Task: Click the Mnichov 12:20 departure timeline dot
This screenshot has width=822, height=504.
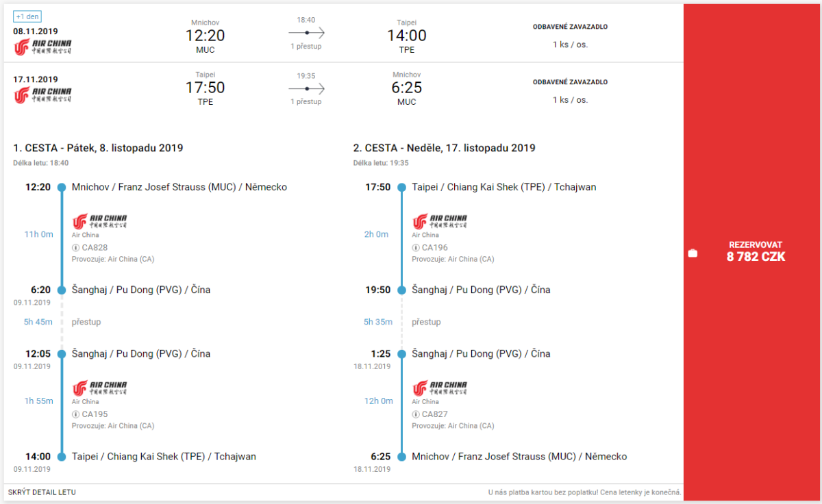Action: tap(62, 187)
